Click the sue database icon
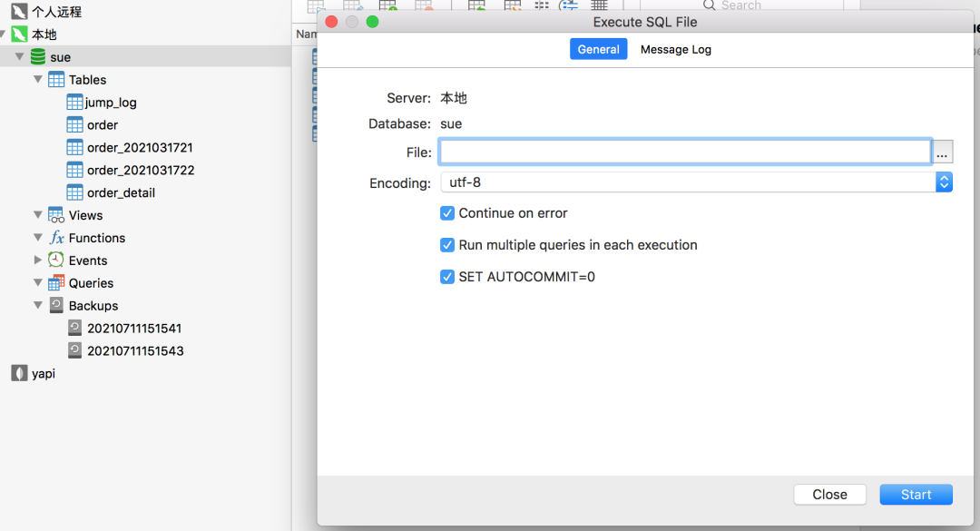 (38, 57)
